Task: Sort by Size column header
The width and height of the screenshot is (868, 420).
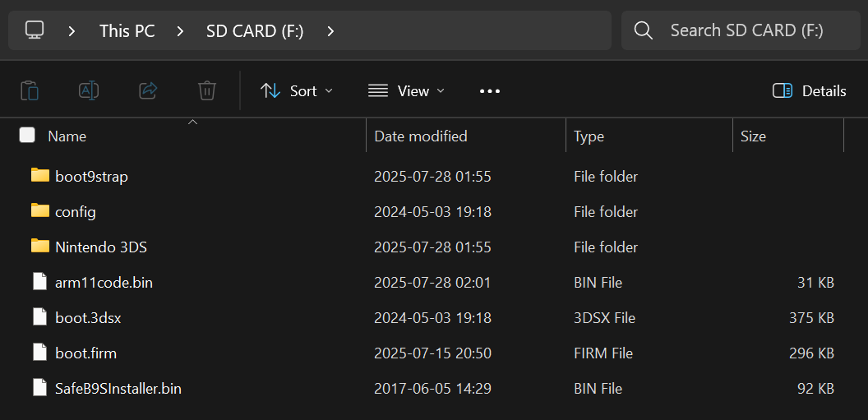Action: pos(753,136)
